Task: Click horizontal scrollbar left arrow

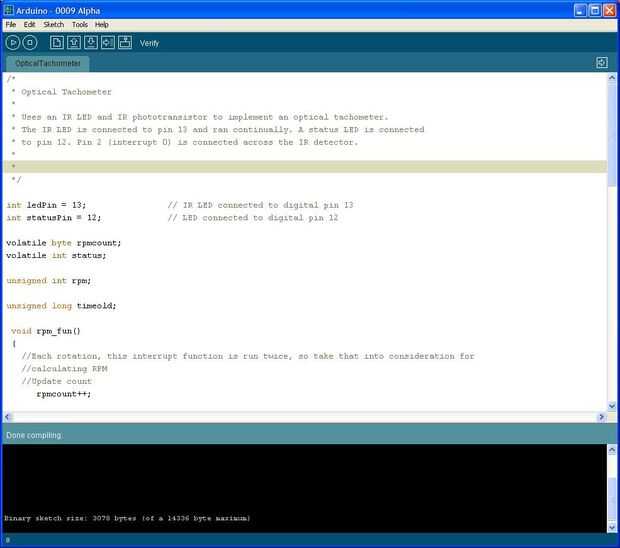Action: point(8,417)
